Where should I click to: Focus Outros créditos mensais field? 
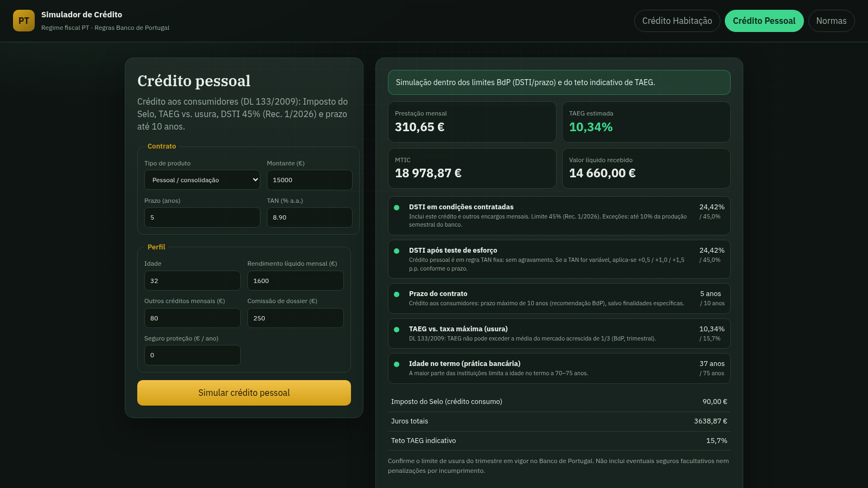pyautogui.click(x=193, y=318)
